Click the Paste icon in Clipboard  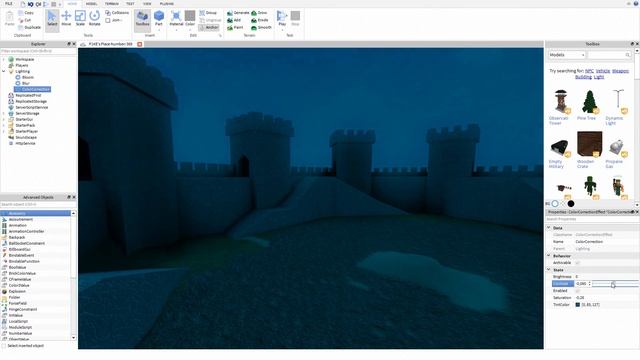(9, 19)
